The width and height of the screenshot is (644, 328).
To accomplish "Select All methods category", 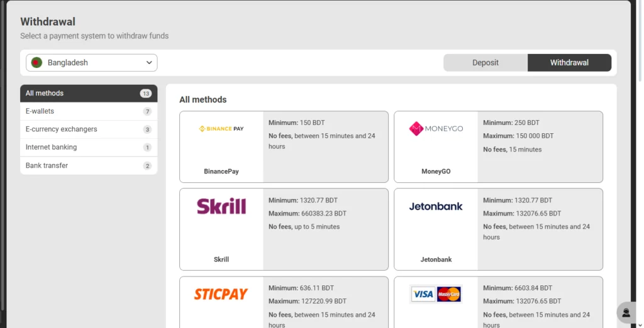I will [x=89, y=93].
